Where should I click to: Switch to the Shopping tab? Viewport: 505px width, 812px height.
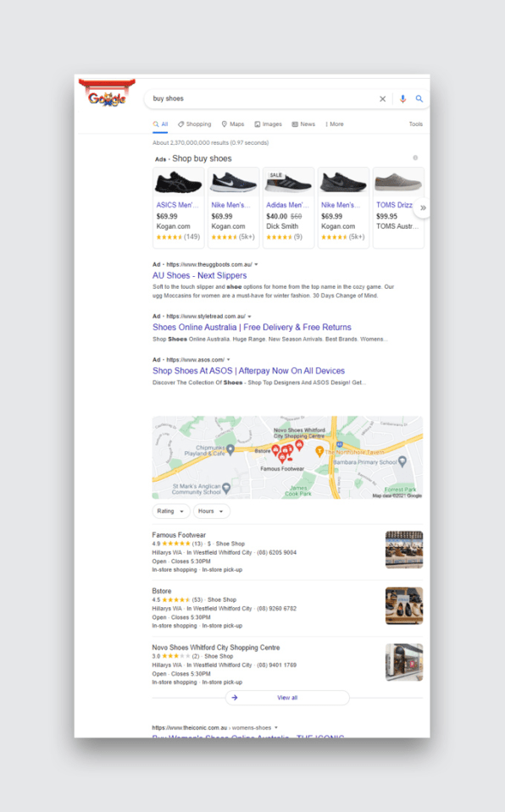194,124
